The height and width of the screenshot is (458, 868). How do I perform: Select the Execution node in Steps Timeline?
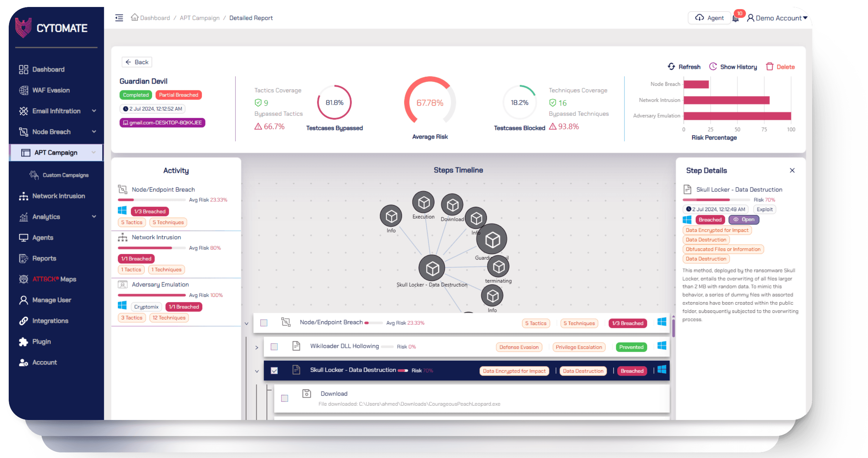(423, 202)
